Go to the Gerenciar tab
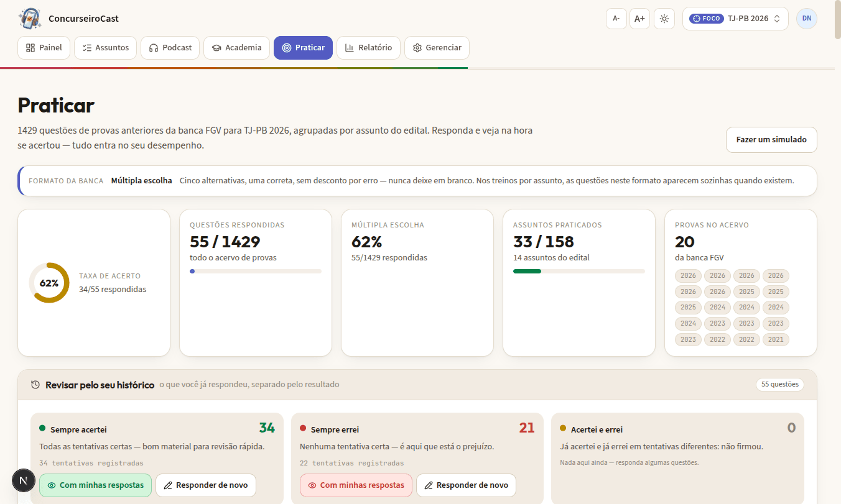This screenshot has width=841, height=504. (x=437, y=48)
